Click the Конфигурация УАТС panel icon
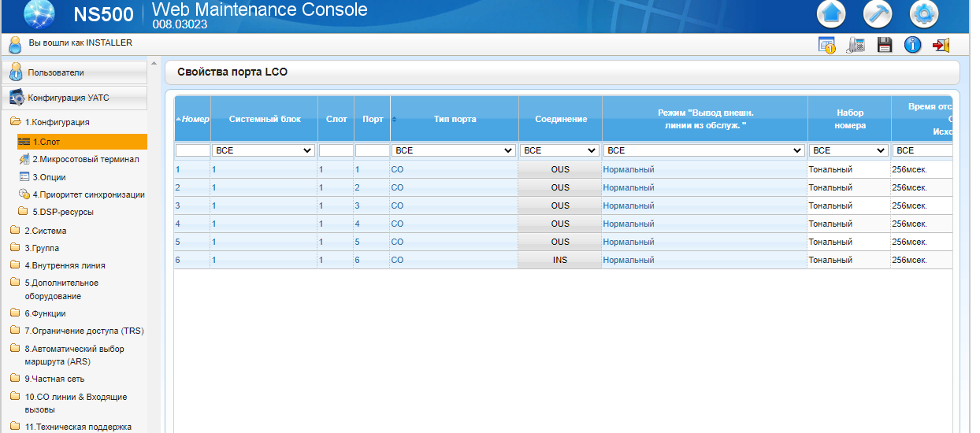Image resolution: width=980 pixels, height=433 pixels. tap(17, 98)
